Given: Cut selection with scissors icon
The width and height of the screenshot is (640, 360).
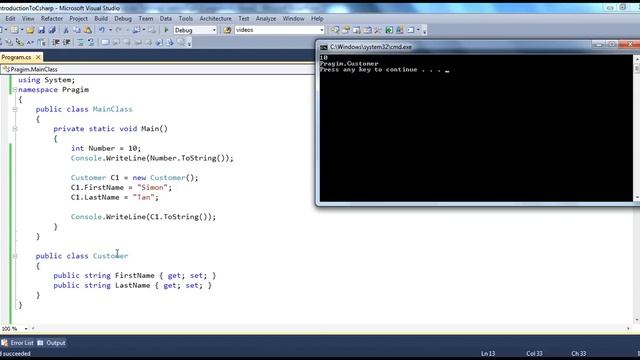Looking at the screenshot, I should (66, 30).
